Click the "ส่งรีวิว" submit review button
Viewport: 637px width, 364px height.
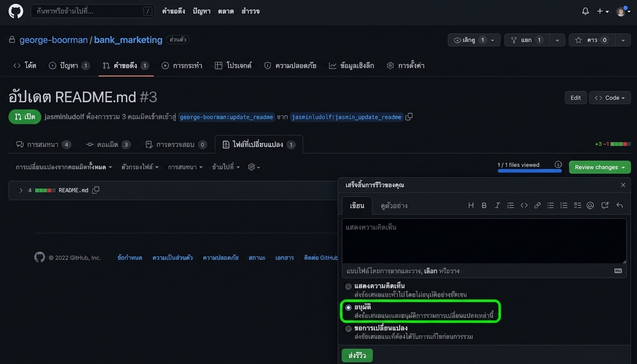point(357,356)
